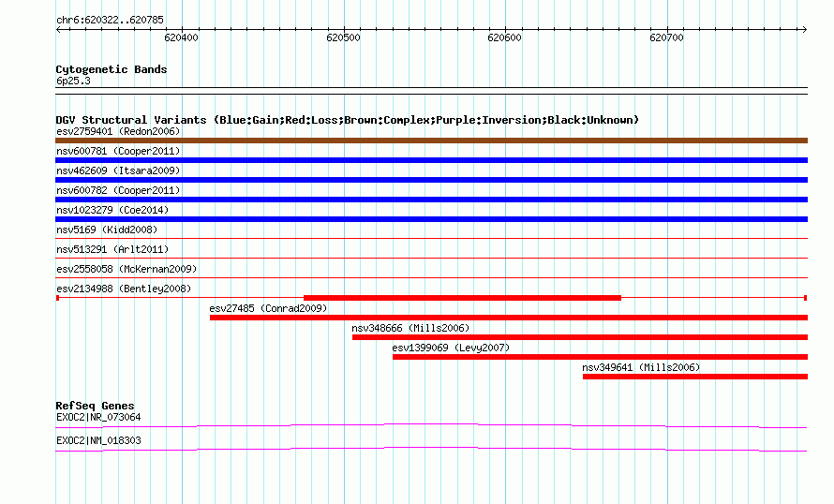Select the esv2134988 (Bentley2008) label
The height and width of the screenshot is (504, 834).
point(124,289)
